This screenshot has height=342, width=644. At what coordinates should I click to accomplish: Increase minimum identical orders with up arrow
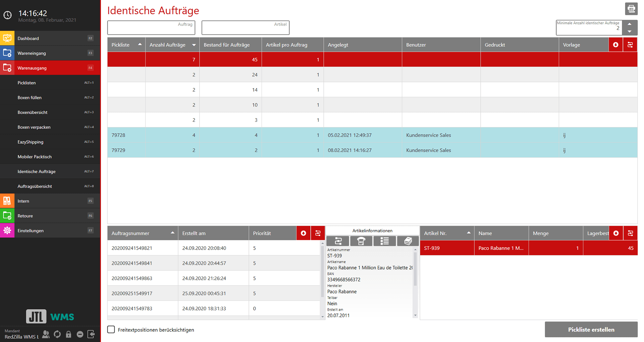tap(630, 24)
